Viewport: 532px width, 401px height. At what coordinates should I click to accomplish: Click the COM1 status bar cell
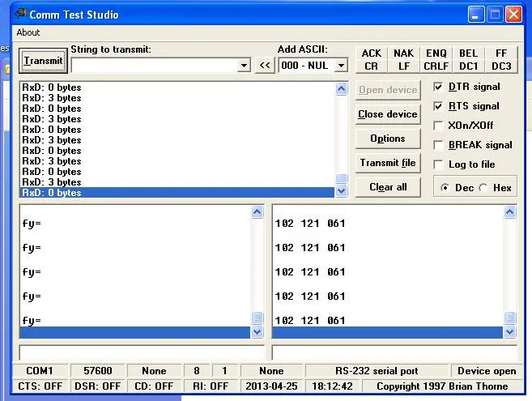(x=40, y=371)
